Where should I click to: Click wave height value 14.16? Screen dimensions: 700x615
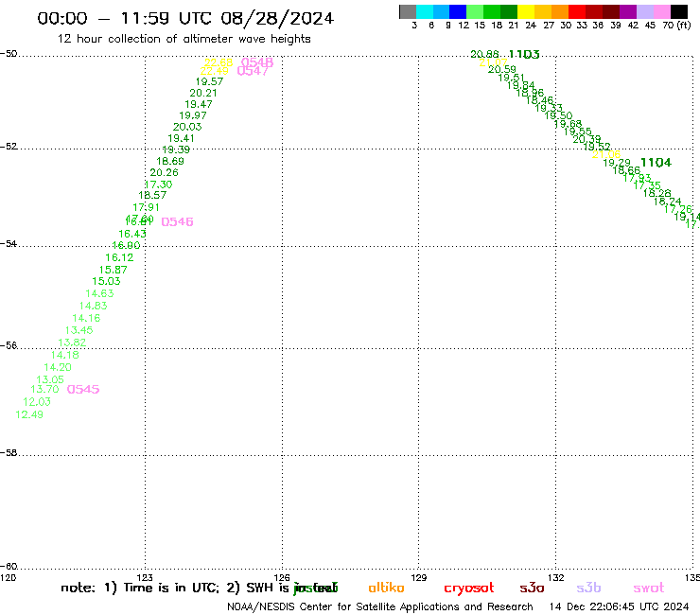pos(86,318)
